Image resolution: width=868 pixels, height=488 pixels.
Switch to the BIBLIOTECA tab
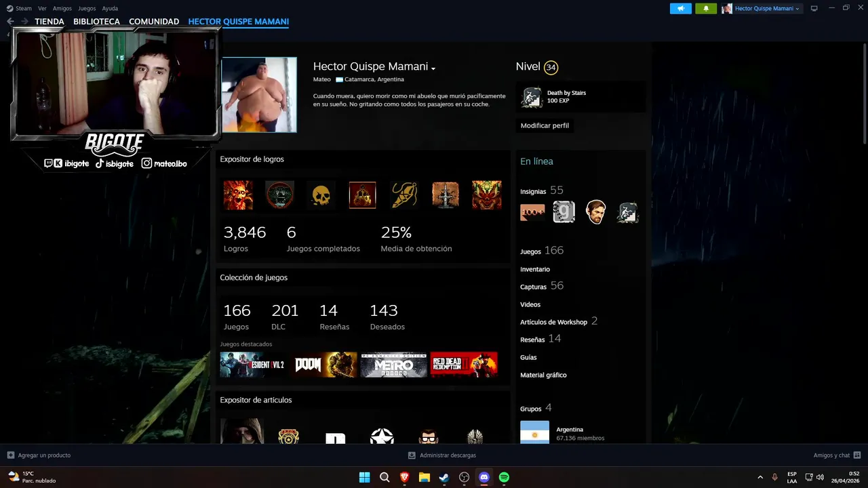96,22
